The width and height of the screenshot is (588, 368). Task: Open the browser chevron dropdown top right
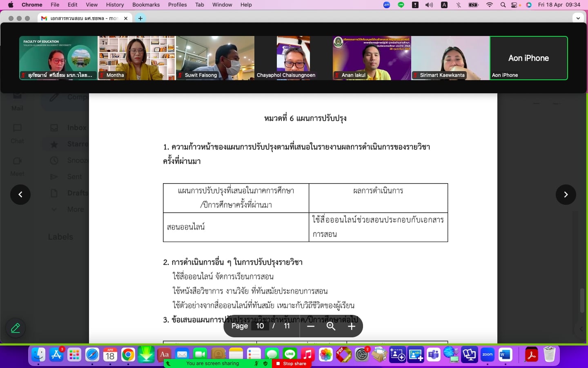tap(578, 18)
